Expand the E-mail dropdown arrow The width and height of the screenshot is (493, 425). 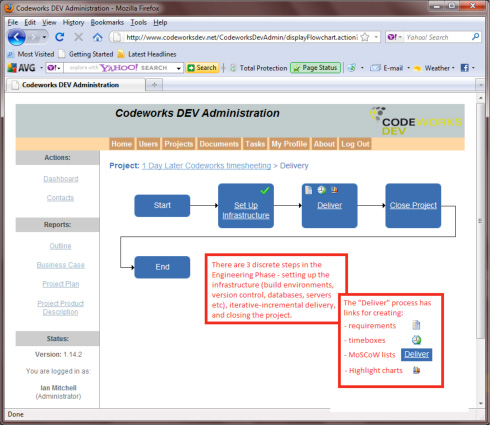(408, 68)
